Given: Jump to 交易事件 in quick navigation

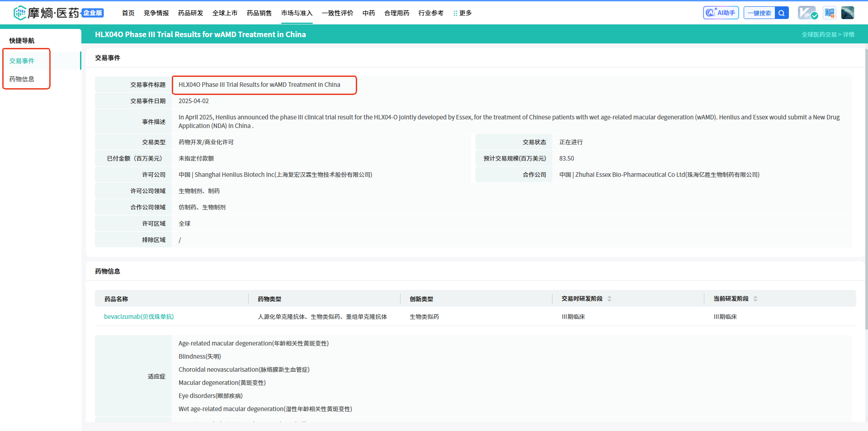Looking at the screenshot, I should click(22, 61).
